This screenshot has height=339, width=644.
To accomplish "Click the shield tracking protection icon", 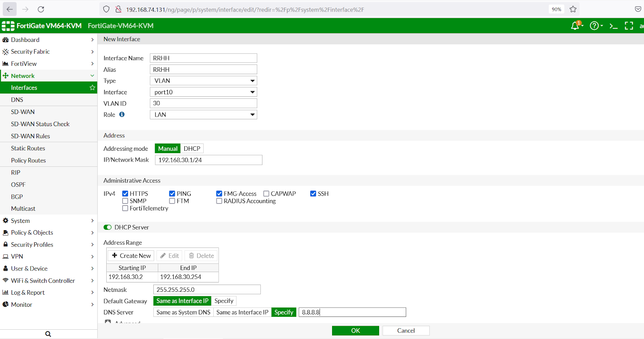I will (x=106, y=9).
